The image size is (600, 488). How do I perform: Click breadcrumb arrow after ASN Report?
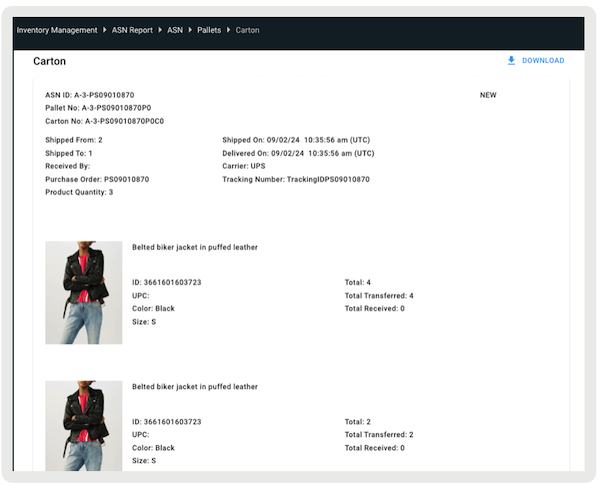point(160,30)
